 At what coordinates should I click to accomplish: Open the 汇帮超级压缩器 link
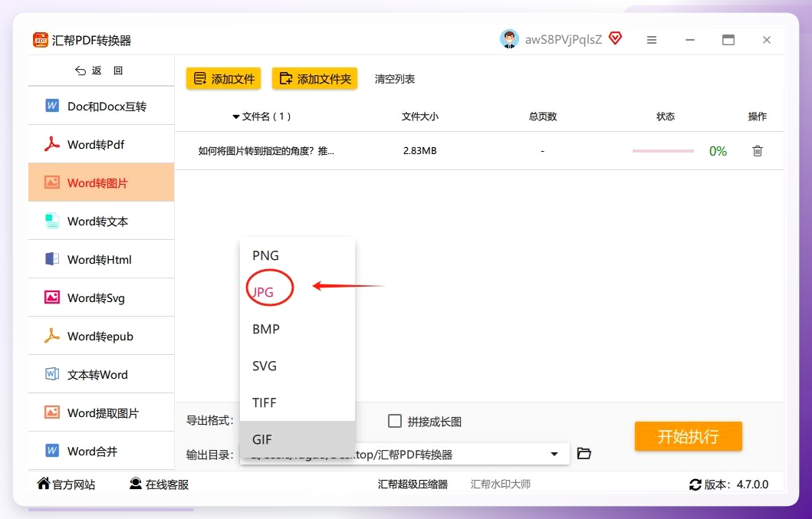click(x=413, y=485)
